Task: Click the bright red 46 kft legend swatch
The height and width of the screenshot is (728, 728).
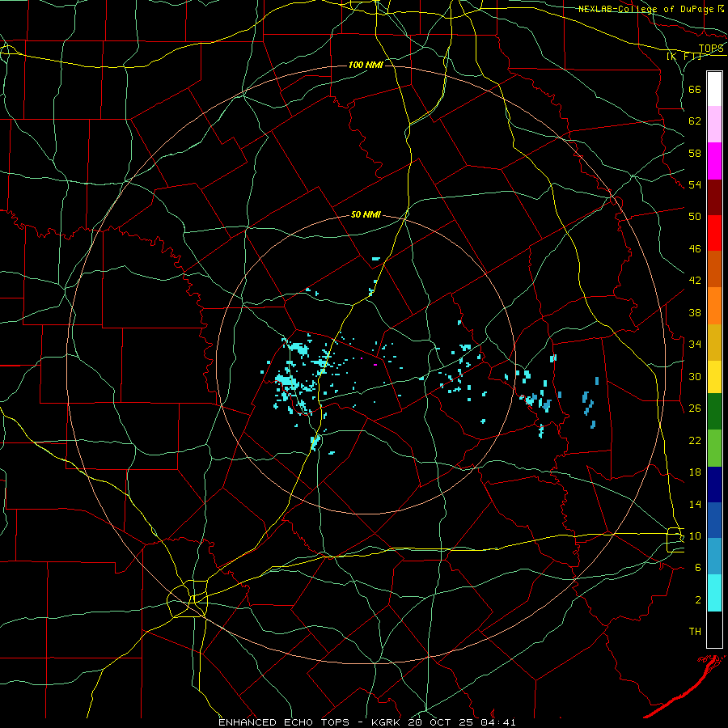Action: (714, 233)
